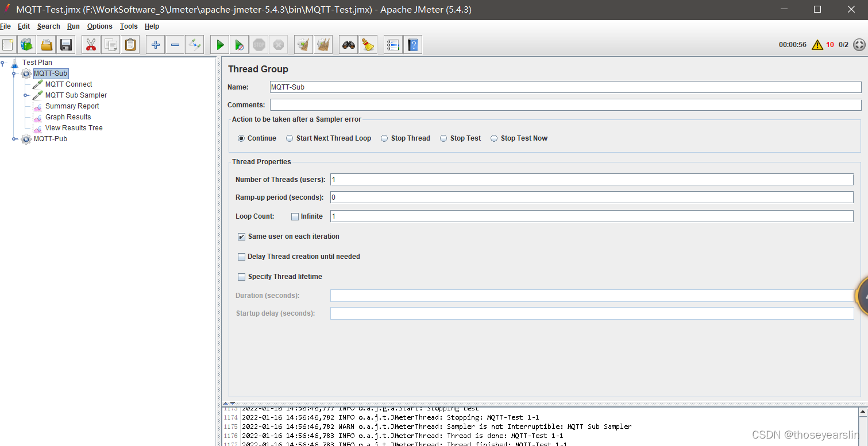The image size is (868, 446).
Task: Open the File menu
Action: tap(5, 26)
